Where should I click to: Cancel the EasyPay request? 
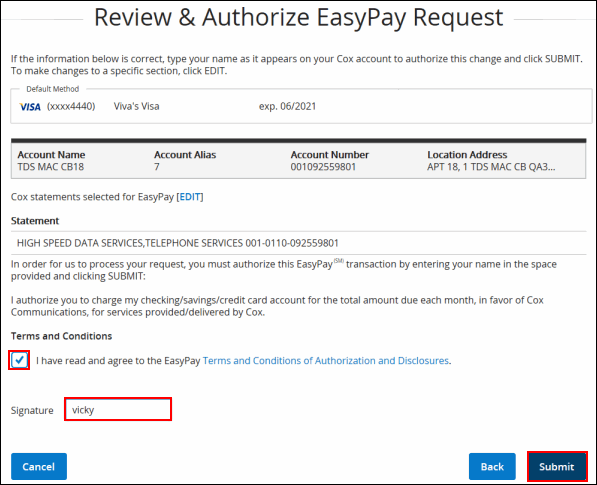click(x=39, y=466)
